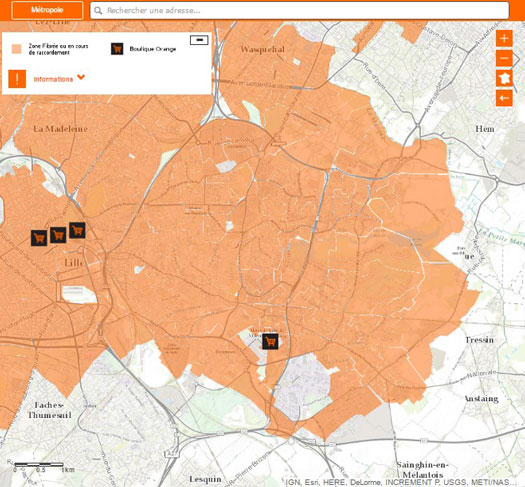Image resolution: width=525 pixels, height=487 pixels.
Task: Click the Métropole button
Action: coord(47,10)
